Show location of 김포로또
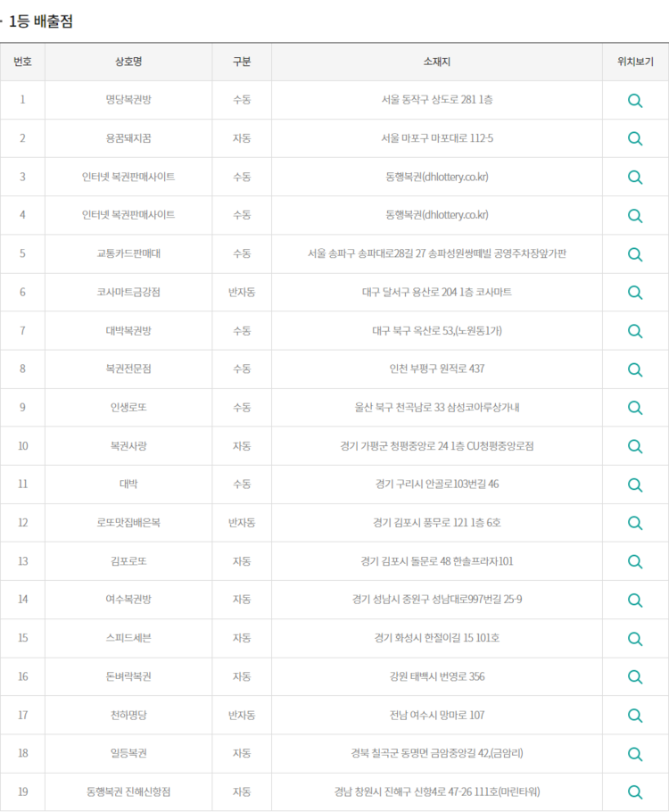This screenshot has height=812, width=669. click(635, 561)
